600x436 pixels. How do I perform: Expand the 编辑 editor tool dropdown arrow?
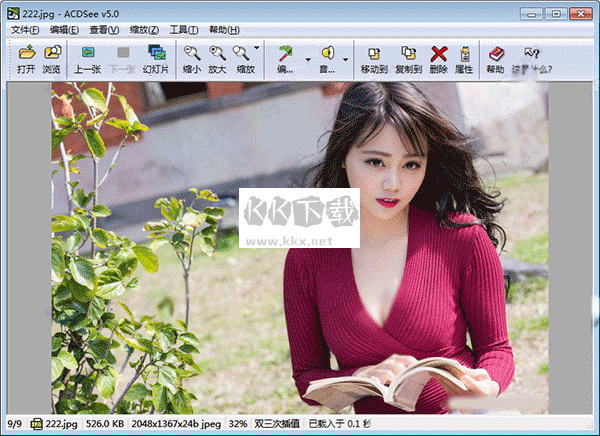click(x=308, y=59)
